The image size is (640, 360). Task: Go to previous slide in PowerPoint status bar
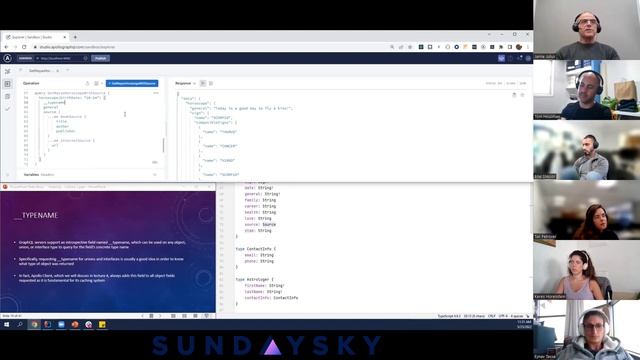click(x=142, y=316)
